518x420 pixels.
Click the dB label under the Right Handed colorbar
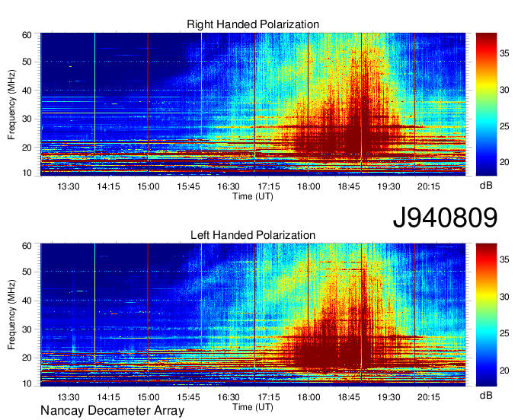point(486,186)
